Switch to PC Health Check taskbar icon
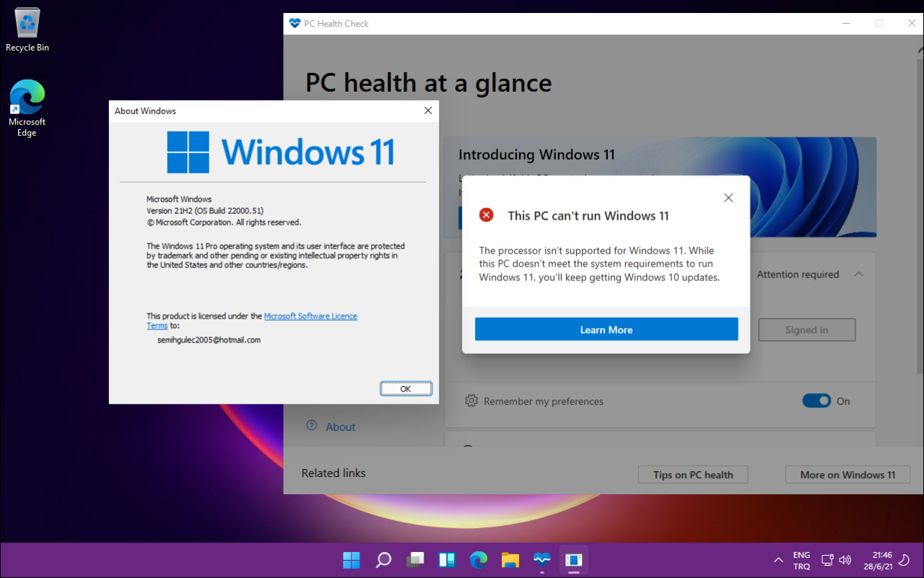 click(x=542, y=560)
